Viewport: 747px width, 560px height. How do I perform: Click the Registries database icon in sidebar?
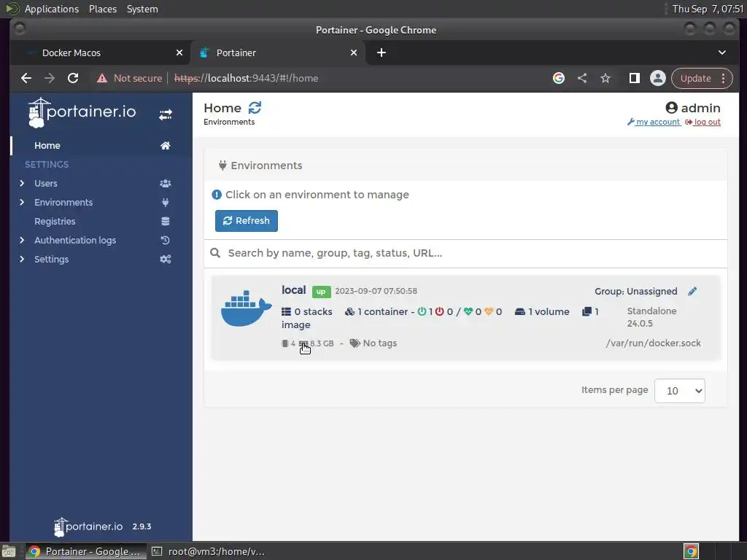166,222
